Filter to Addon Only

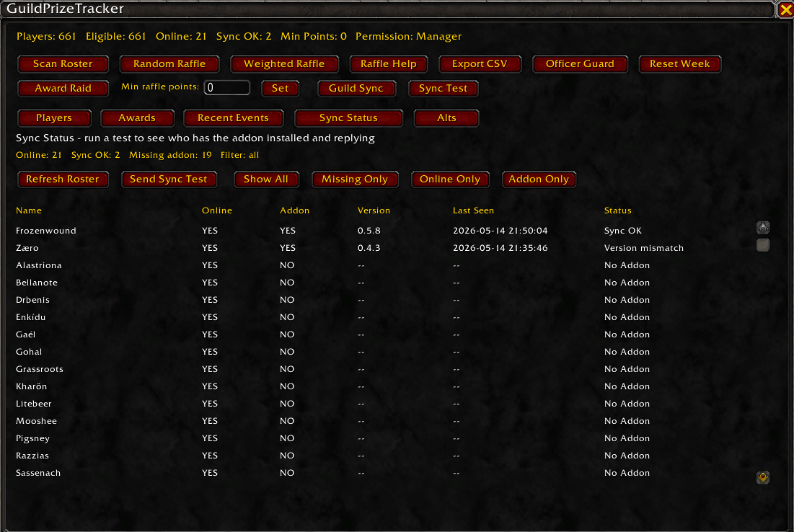tap(539, 179)
